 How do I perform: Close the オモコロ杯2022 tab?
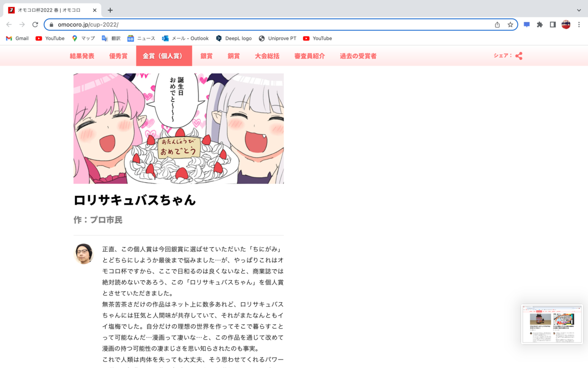click(94, 10)
